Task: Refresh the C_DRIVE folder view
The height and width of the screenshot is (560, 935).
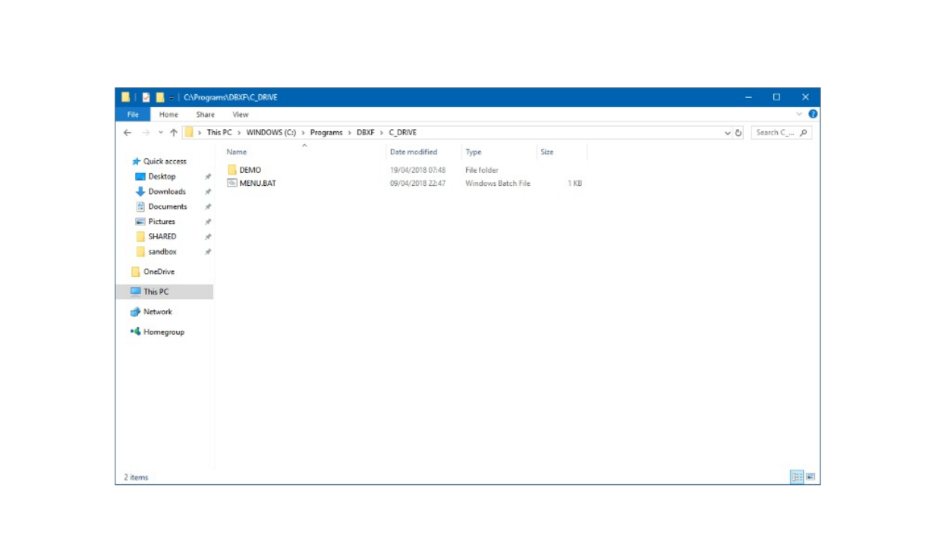Action: [x=738, y=133]
